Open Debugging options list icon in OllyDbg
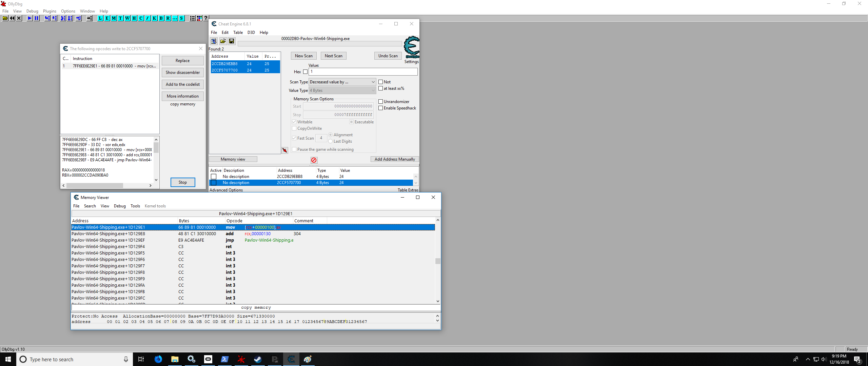 coord(193,18)
